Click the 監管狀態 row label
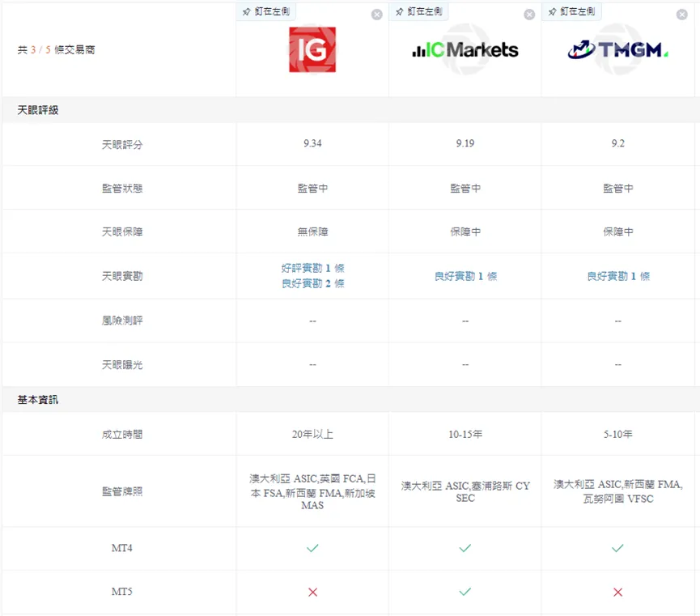Screen dimensions: 700x616 pos(122,188)
